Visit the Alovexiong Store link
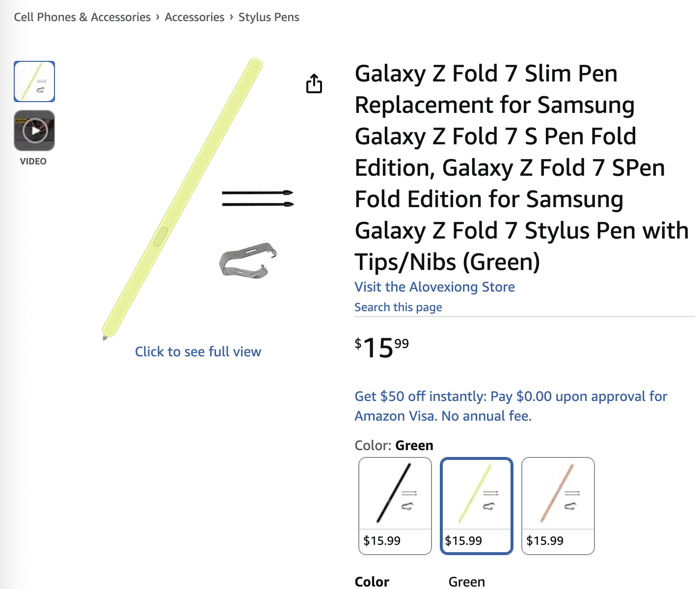 tap(434, 287)
